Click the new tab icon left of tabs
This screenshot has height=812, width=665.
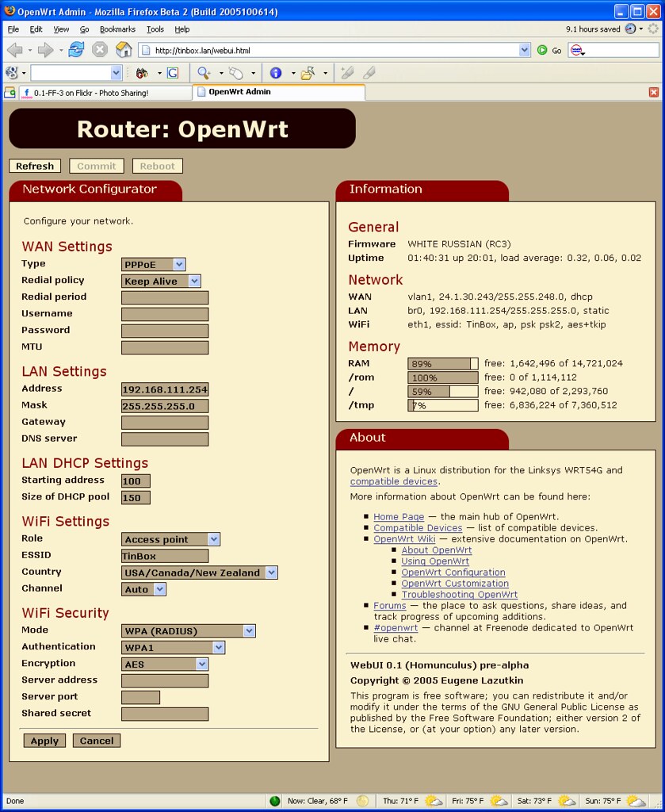pos(10,93)
